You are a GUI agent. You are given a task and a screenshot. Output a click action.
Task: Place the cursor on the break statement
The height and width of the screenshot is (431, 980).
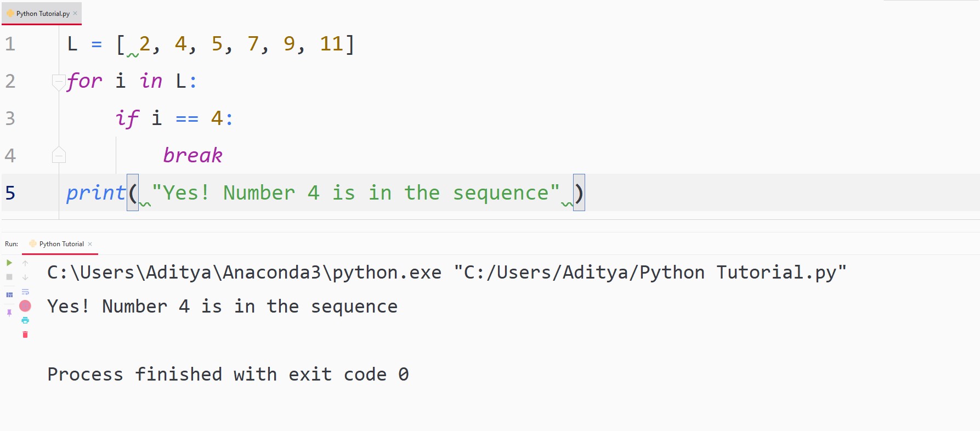(192, 155)
